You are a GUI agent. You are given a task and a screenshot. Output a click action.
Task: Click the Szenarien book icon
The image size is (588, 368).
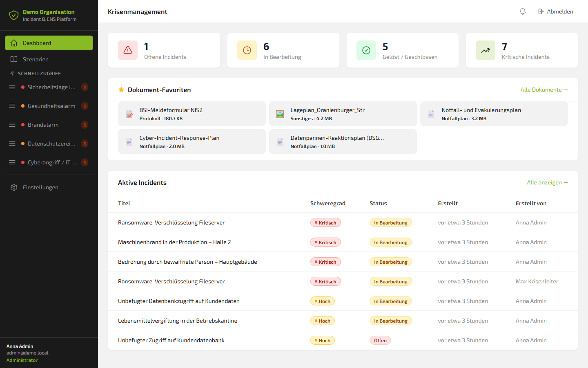click(14, 59)
